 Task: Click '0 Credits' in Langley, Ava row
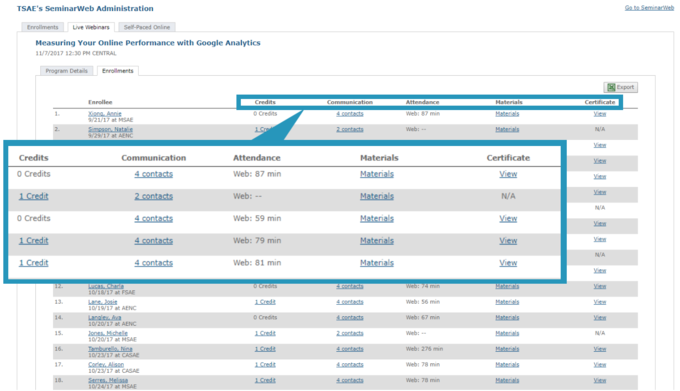[265, 317]
